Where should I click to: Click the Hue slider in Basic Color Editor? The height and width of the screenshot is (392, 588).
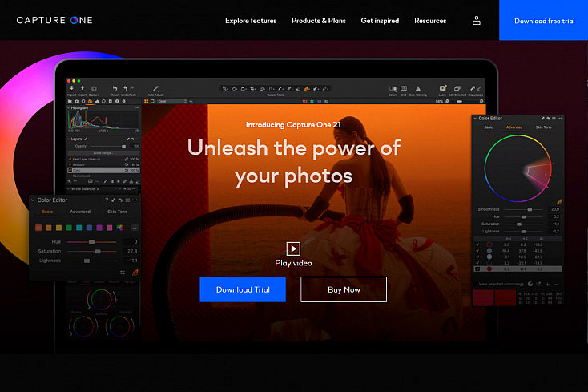[x=91, y=242]
